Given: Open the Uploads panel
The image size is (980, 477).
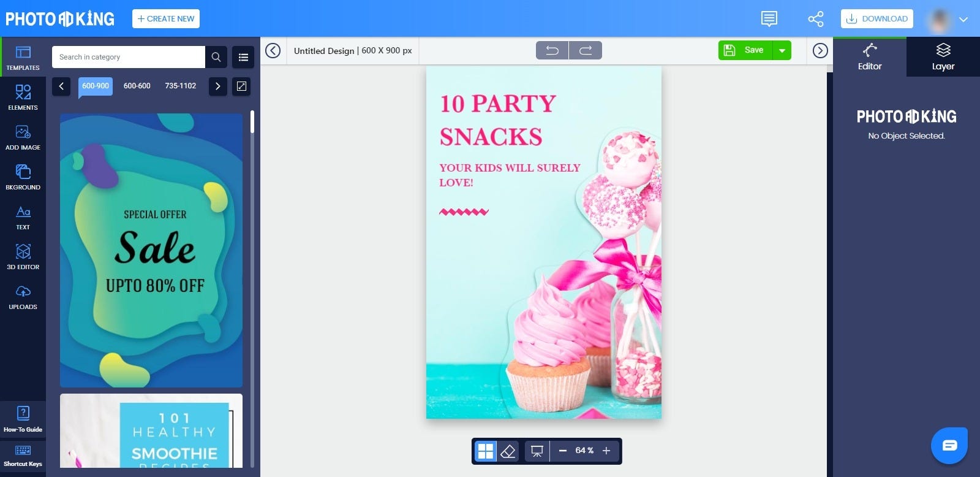Looking at the screenshot, I should click(x=23, y=296).
